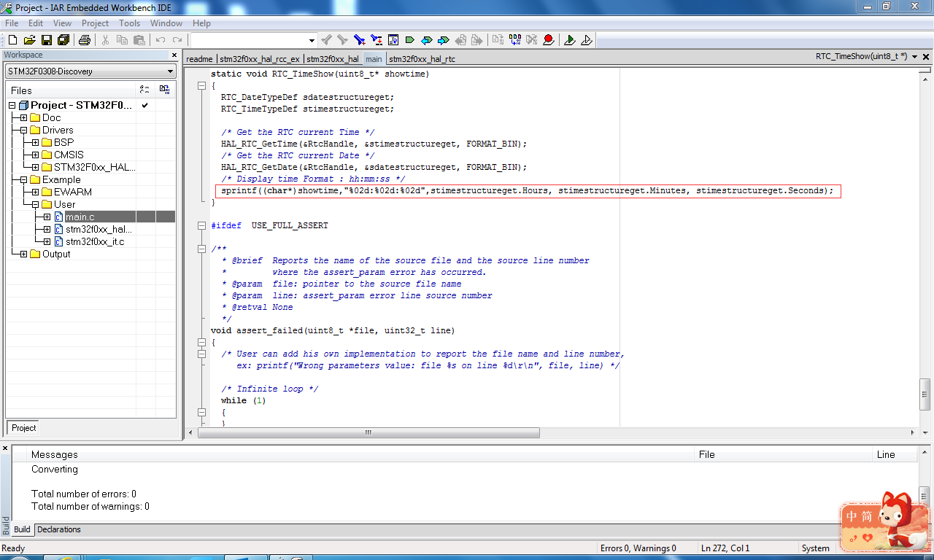
Task: Open the RTC_TimeShow function list dropdown
Action: coord(915,56)
